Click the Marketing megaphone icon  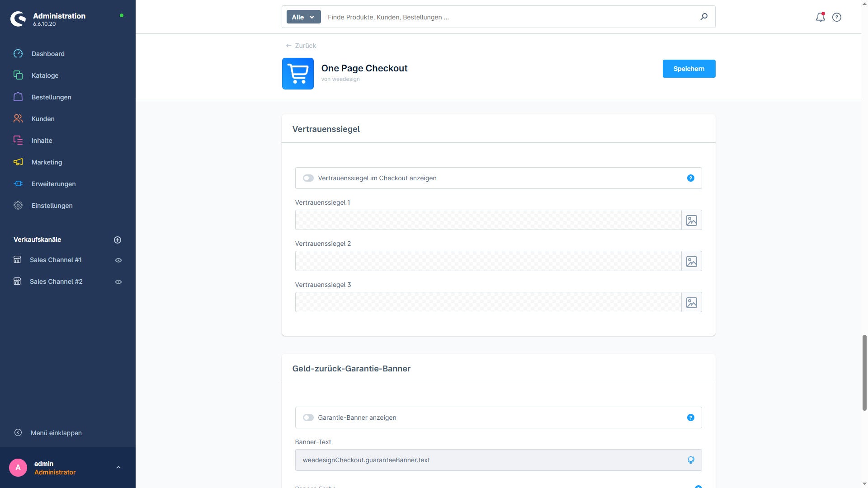point(18,162)
